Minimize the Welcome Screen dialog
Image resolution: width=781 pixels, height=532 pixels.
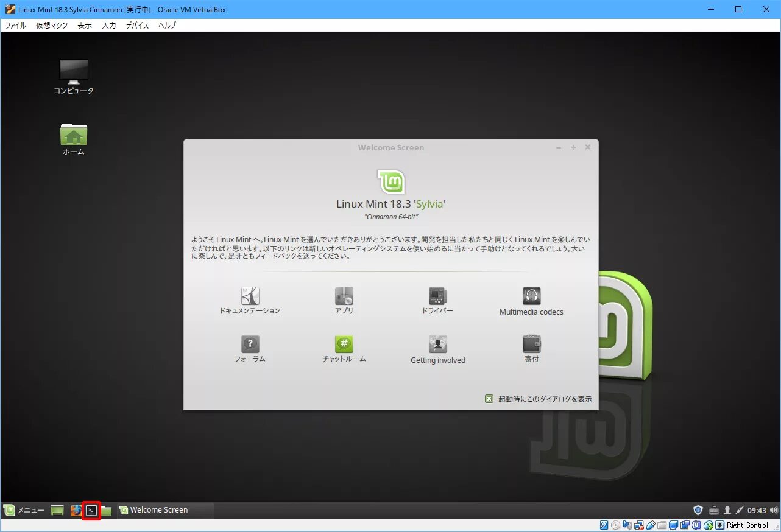coord(559,147)
